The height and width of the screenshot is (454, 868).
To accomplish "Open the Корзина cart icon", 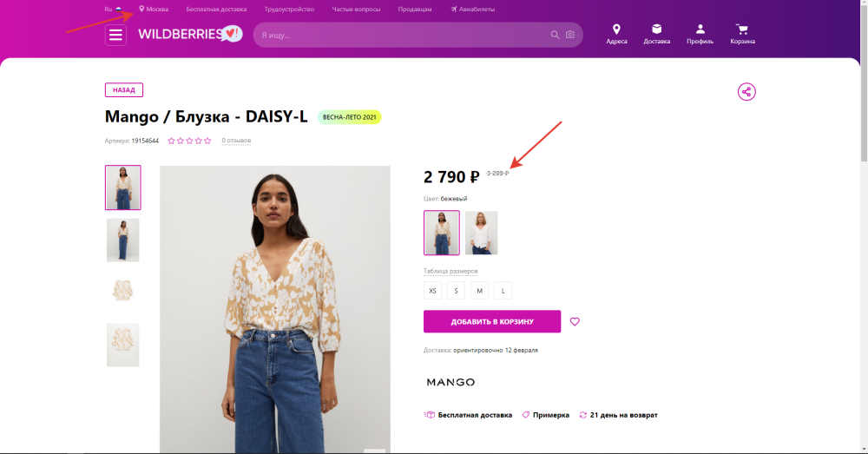I will [742, 34].
